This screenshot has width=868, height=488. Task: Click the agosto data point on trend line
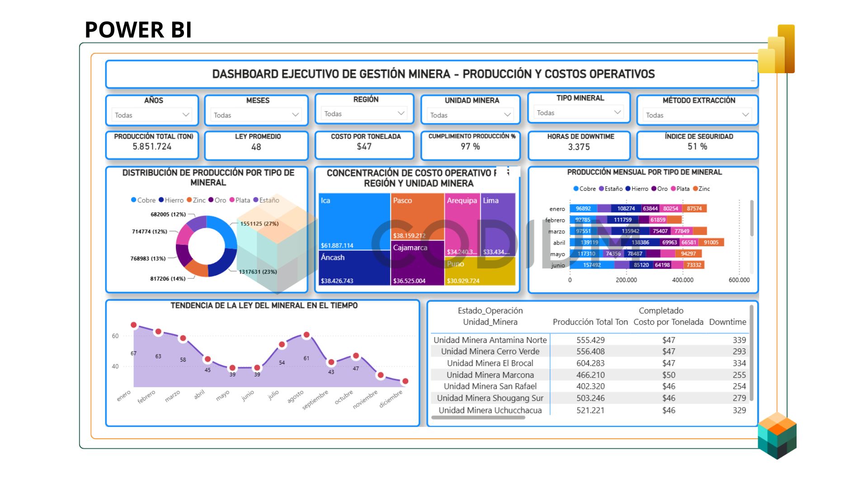pos(307,335)
